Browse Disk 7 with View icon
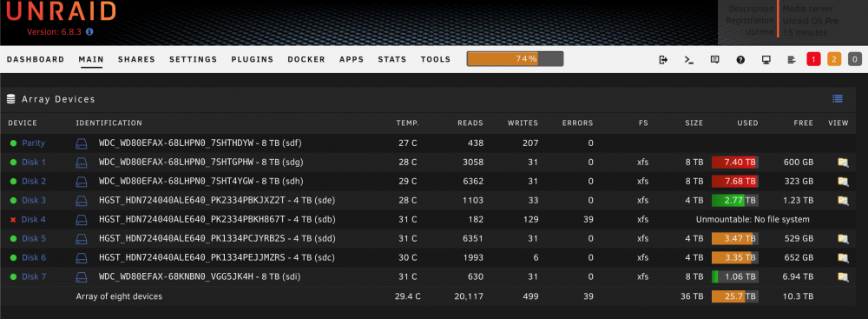 (843, 276)
